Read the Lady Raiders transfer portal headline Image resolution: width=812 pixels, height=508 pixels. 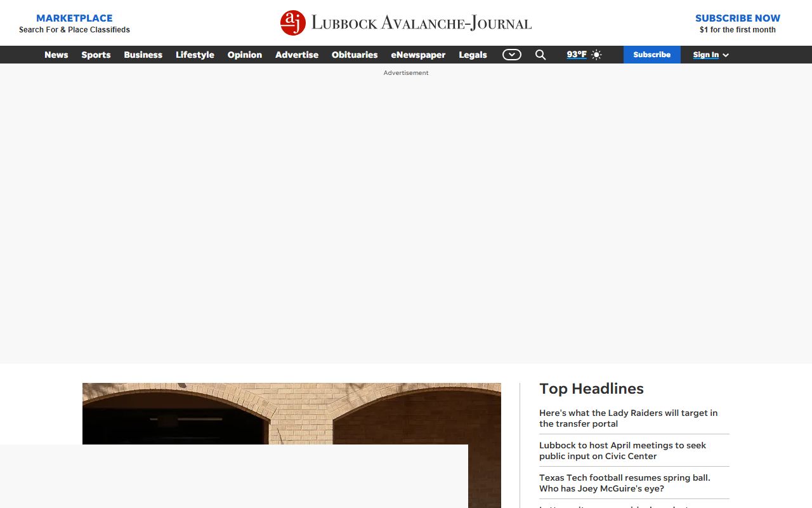[628, 418]
